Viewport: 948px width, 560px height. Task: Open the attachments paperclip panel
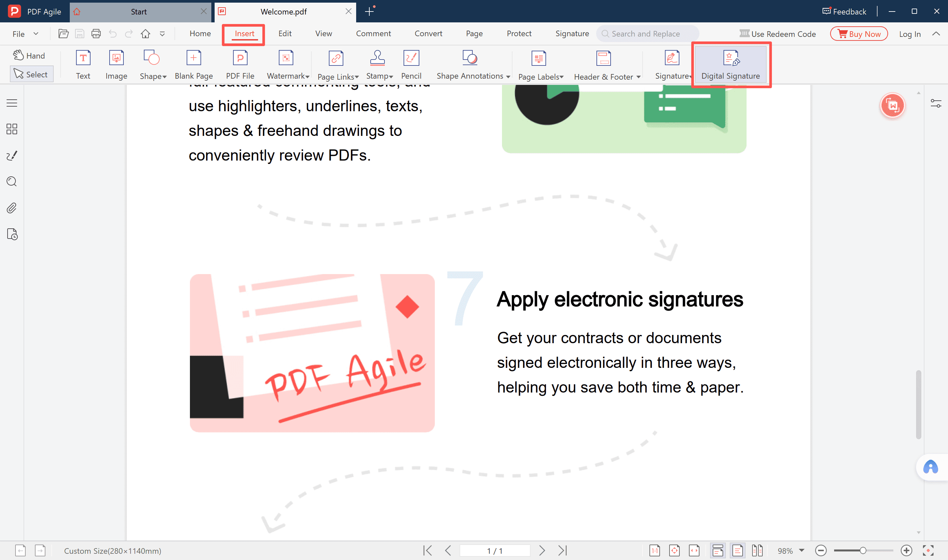pyautogui.click(x=12, y=208)
